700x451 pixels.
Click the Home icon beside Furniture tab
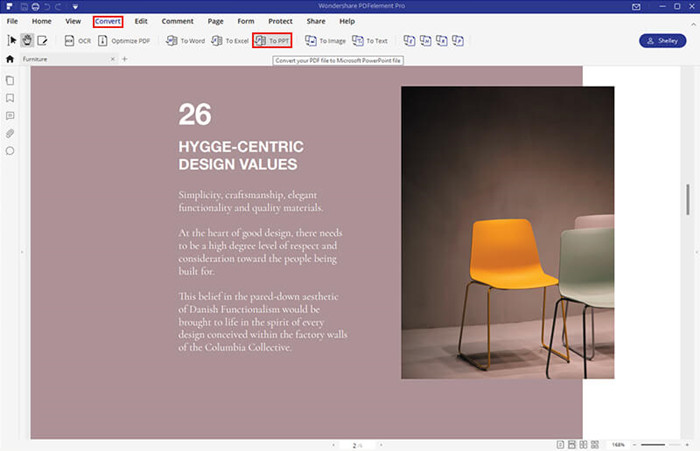(10, 60)
